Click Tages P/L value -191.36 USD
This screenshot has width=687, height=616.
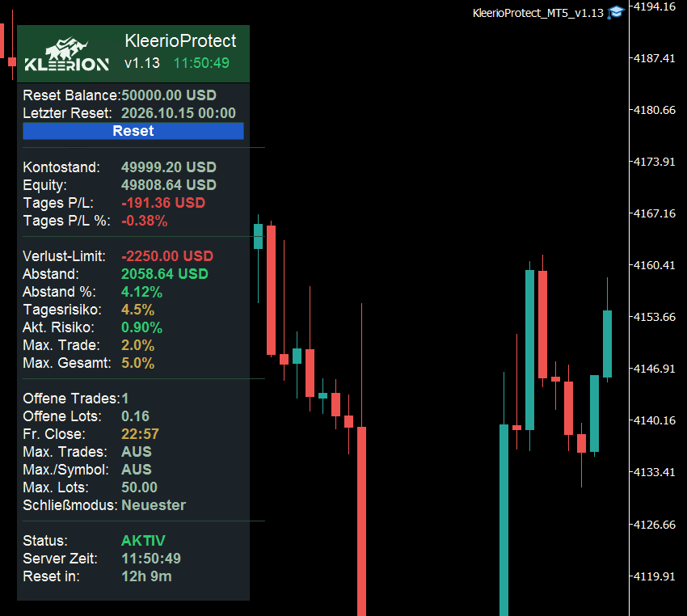pyautogui.click(x=163, y=202)
